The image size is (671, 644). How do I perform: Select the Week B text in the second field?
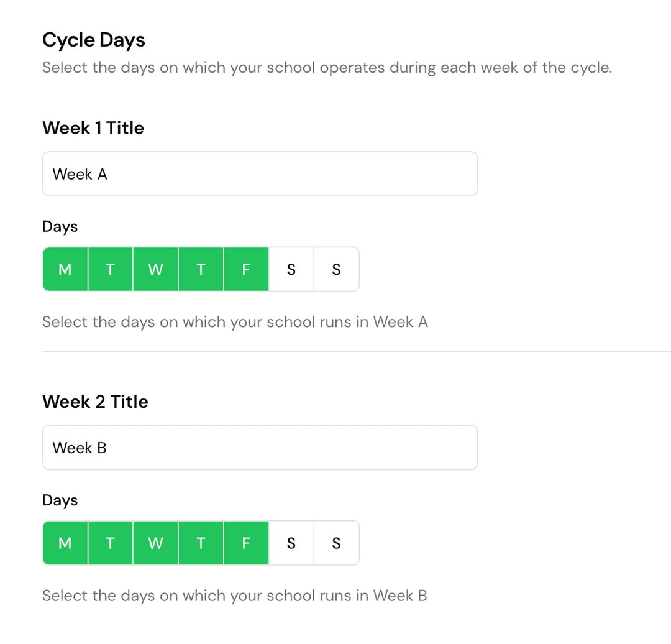click(x=80, y=448)
